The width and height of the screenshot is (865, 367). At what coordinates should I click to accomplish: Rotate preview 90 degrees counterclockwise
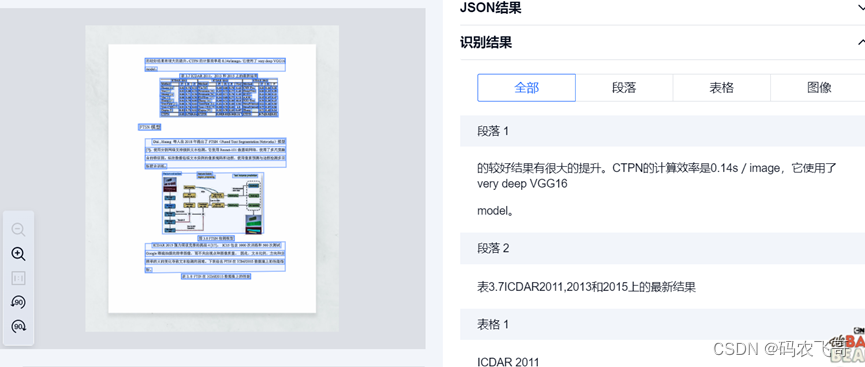(18, 302)
